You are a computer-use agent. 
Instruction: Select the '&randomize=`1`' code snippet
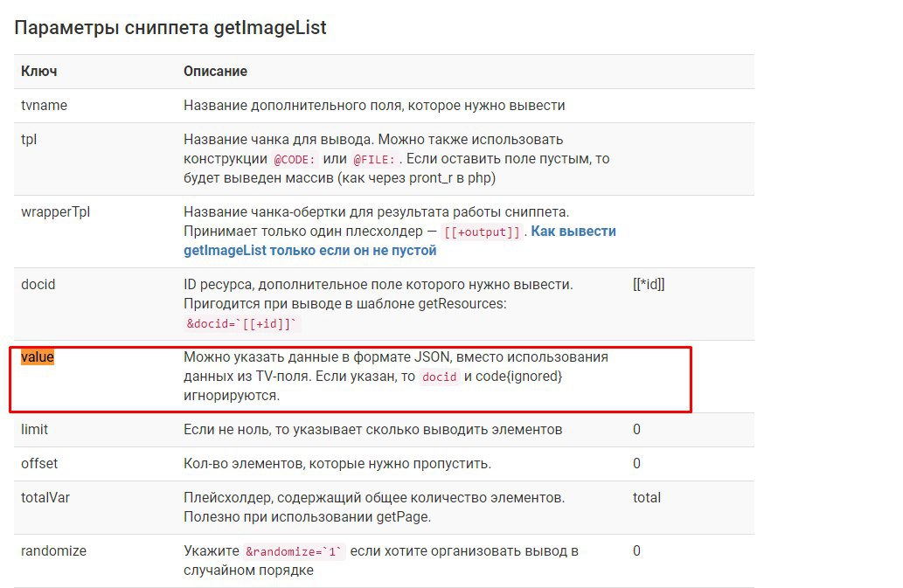pyautogui.click(x=294, y=551)
